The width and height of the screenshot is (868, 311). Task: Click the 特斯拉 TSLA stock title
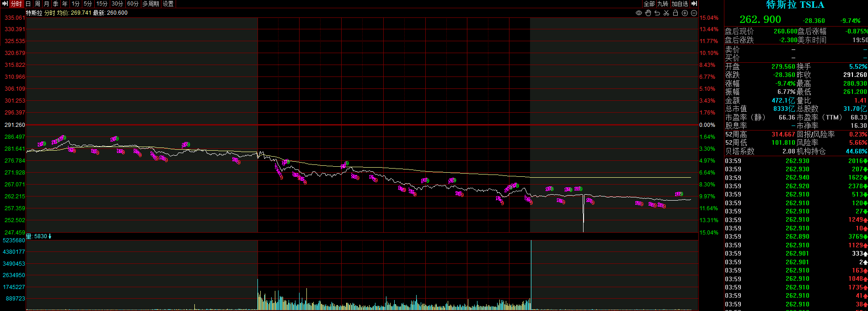click(x=795, y=5)
